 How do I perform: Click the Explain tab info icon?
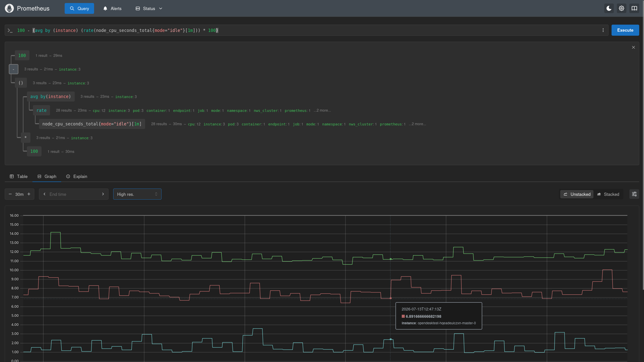coord(68,176)
